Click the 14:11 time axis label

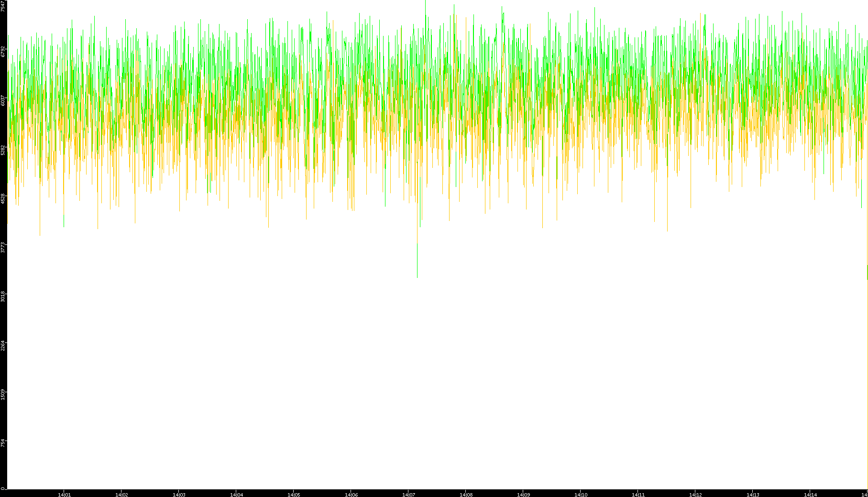click(638, 495)
